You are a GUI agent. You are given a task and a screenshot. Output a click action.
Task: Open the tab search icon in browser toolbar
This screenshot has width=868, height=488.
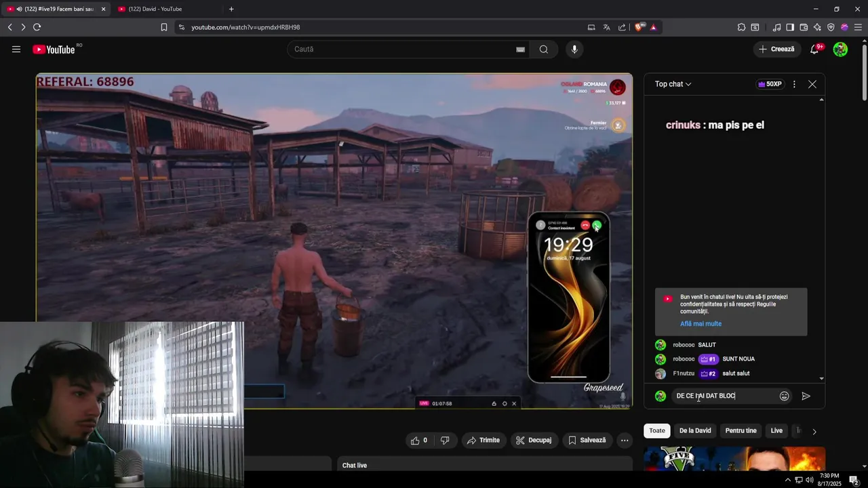(x=755, y=27)
